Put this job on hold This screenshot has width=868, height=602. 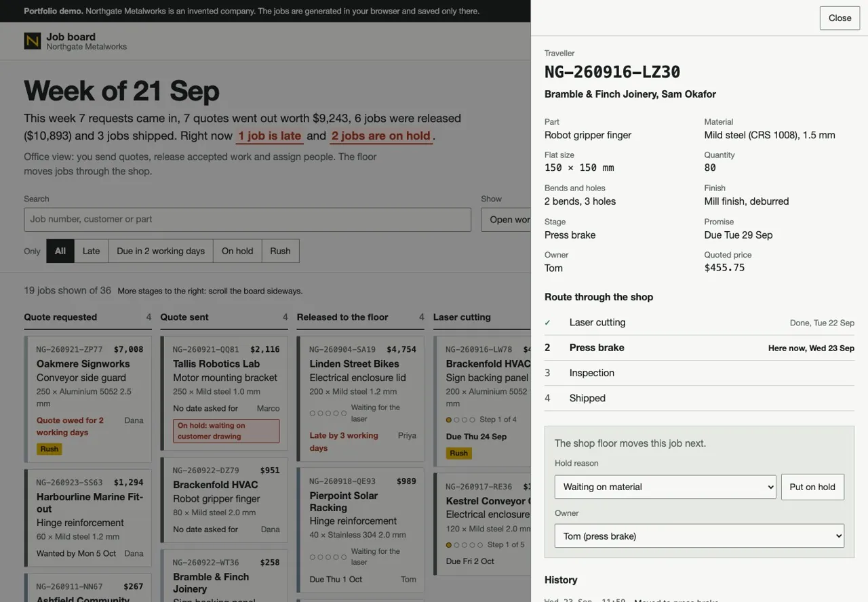coord(812,487)
